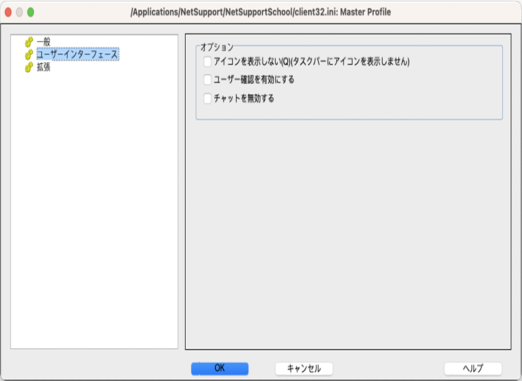Select the 一般 tree item
Screen dimensions: 522x381
43,42
